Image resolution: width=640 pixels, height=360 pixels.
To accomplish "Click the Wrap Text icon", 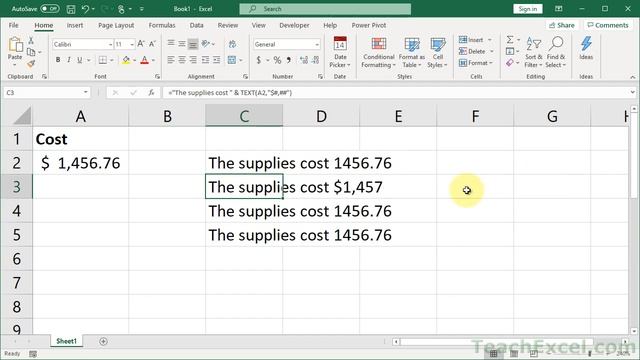I will point(232,44).
